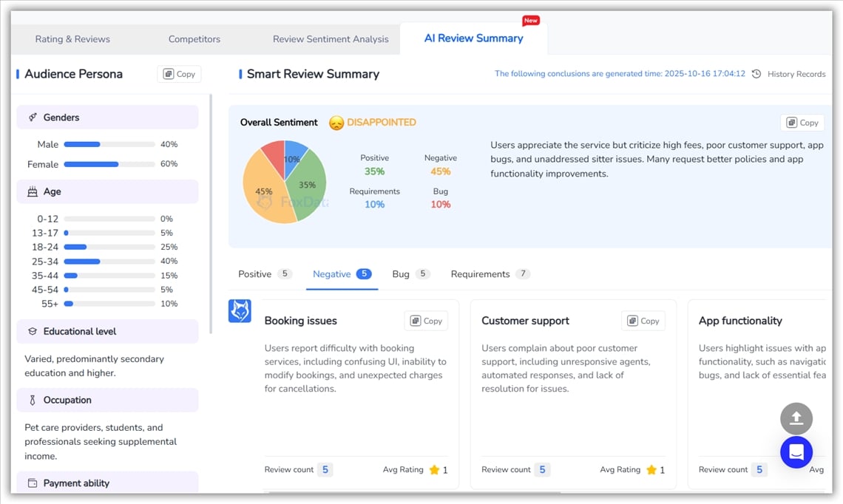Copy the Customer support card

coord(643,321)
